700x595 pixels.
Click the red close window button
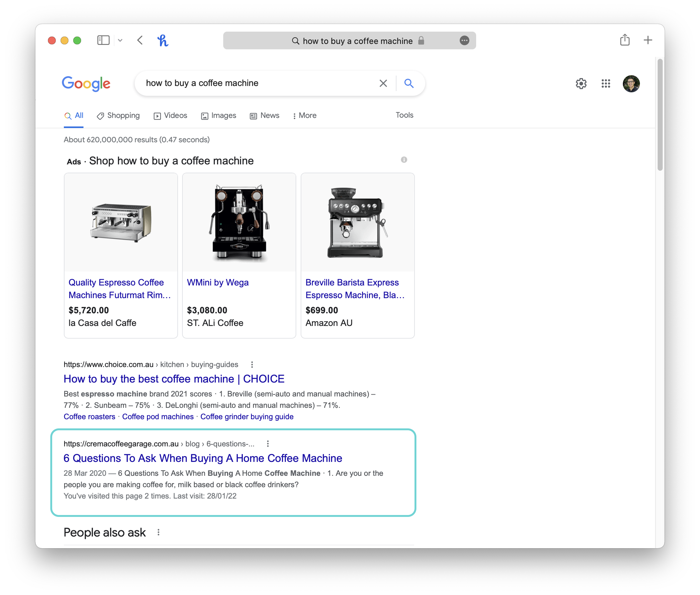(x=52, y=40)
